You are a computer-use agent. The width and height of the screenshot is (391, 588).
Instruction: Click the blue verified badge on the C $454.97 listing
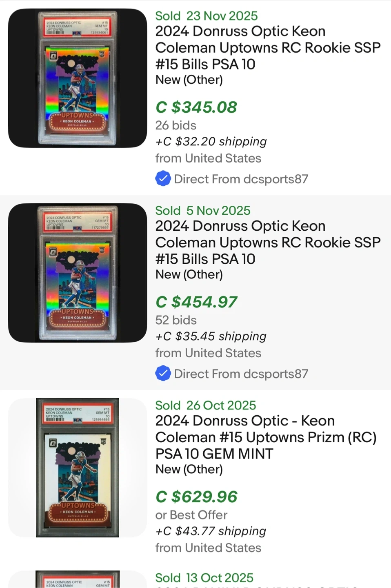[x=163, y=373]
